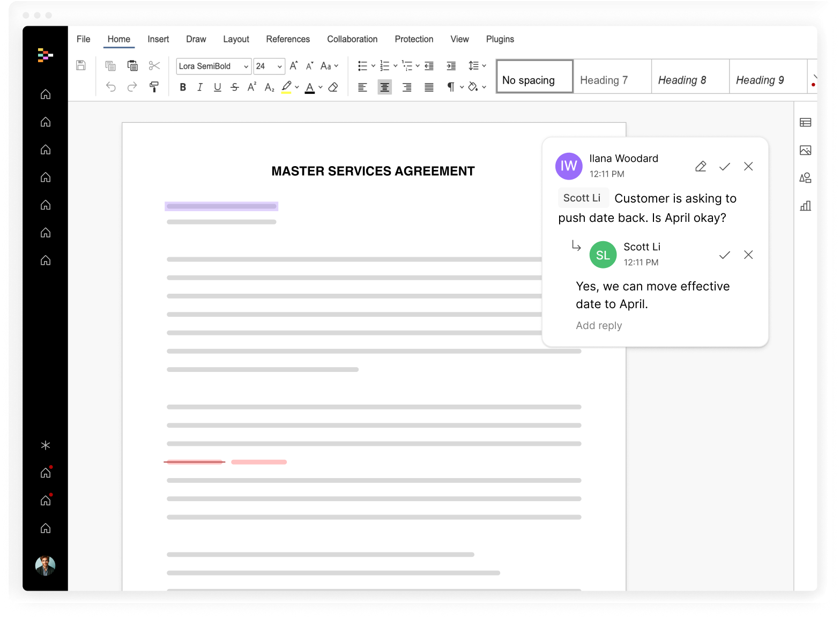Apply the Heading 8 style

[x=690, y=77]
